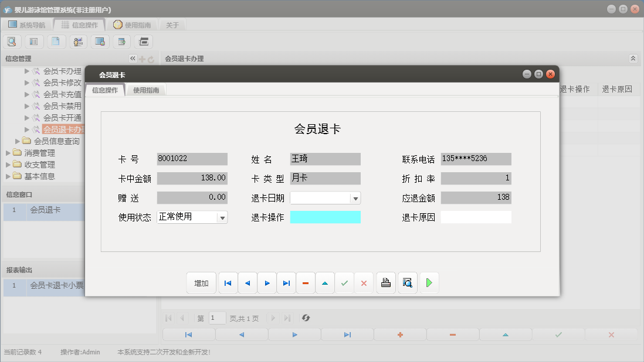Cancel changes with the red X icon
Screen dimensions: 644x362
(x=364, y=282)
